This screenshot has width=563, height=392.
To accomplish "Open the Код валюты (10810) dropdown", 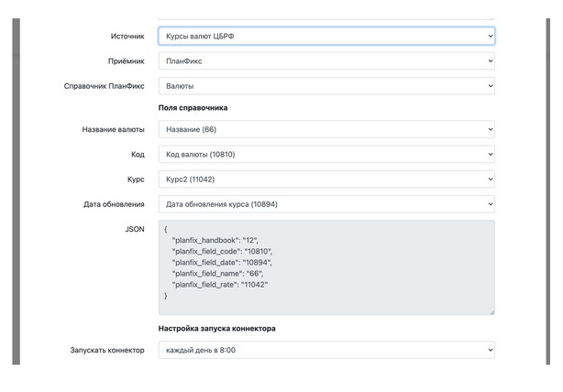I will (326, 154).
